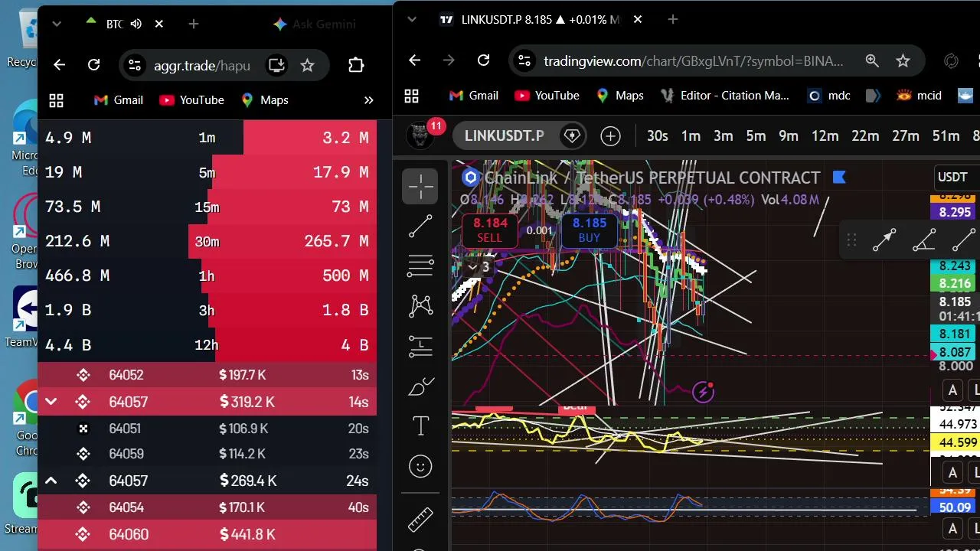Open apps grid in aggr.trade bookmarks bar
This screenshot has width=980, height=551.
56,100
